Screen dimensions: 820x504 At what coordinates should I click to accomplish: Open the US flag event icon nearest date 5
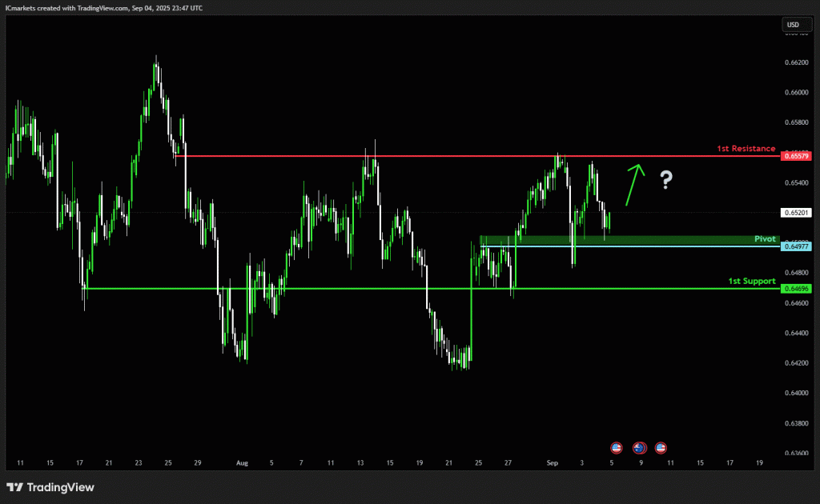pos(617,447)
